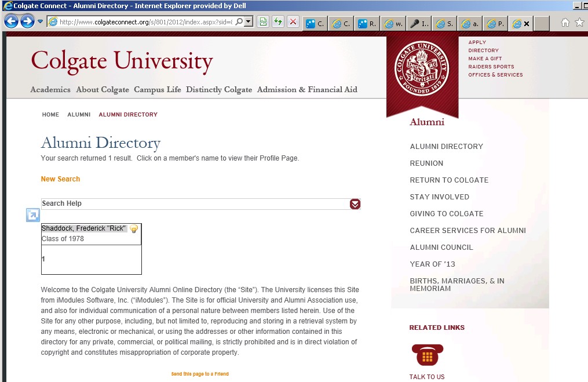Click the search magnifier in the address bar
The width and height of the screenshot is (588, 382).
click(x=239, y=21)
